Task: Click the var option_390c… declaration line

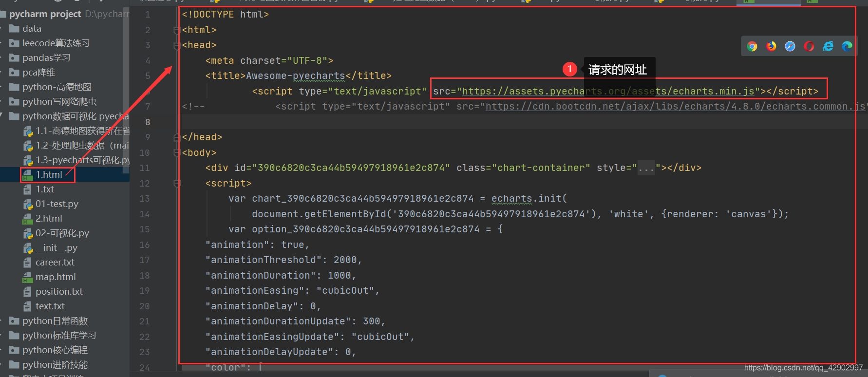Action: (366, 229)
